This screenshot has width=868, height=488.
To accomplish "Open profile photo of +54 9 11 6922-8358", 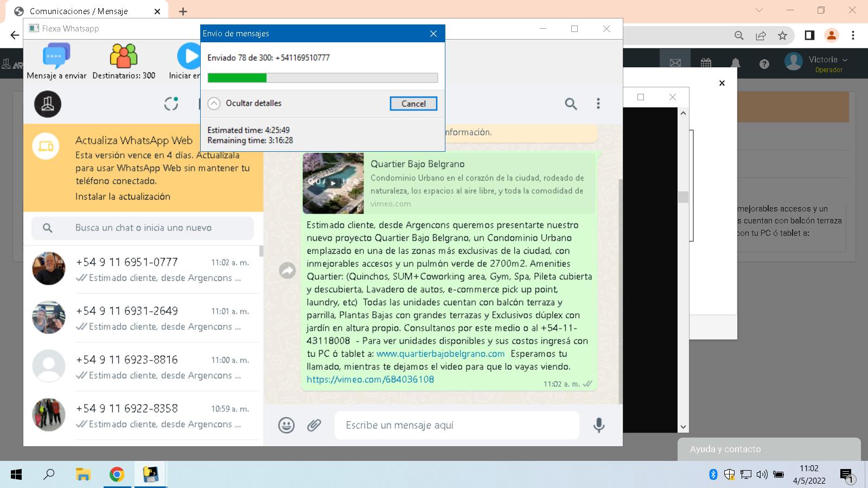I will pyautogui.click(x=49, y=415).
